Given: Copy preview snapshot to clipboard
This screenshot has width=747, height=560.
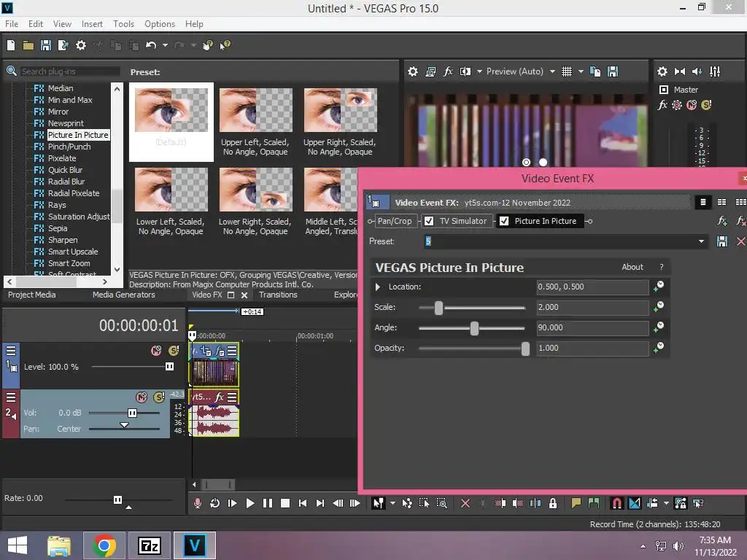Looking at the screenshot, I should click(x=595, y=71).
